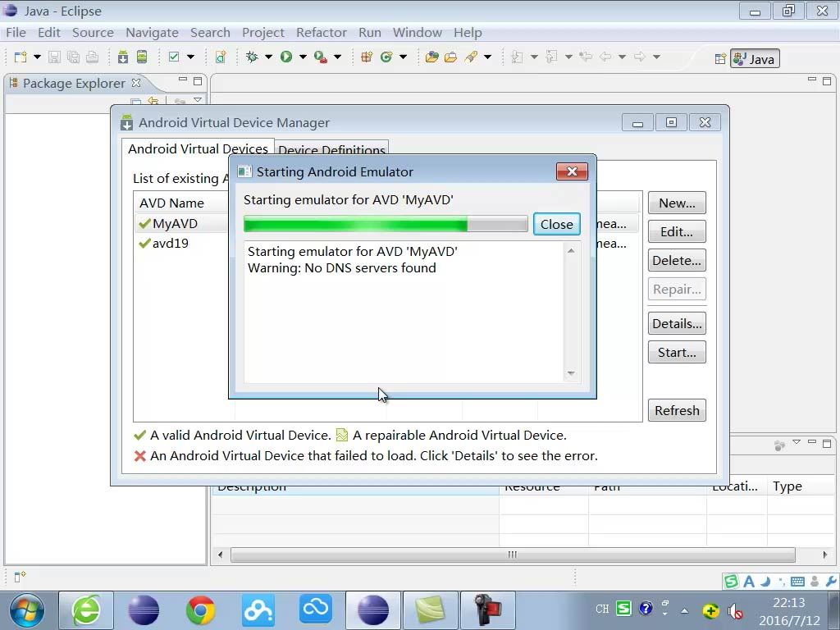Click the New Java Package icon
The width and height of the screenshot is (840, 630).
[x=367, y=57]
